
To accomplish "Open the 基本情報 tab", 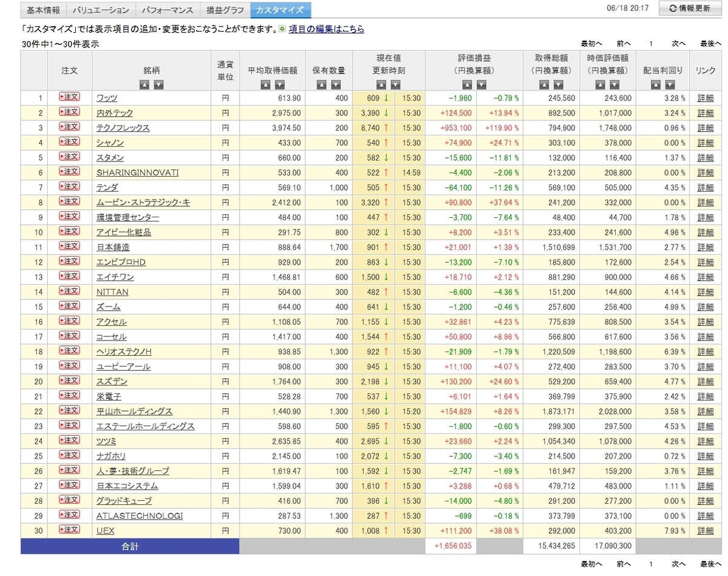I will point(44,10).
